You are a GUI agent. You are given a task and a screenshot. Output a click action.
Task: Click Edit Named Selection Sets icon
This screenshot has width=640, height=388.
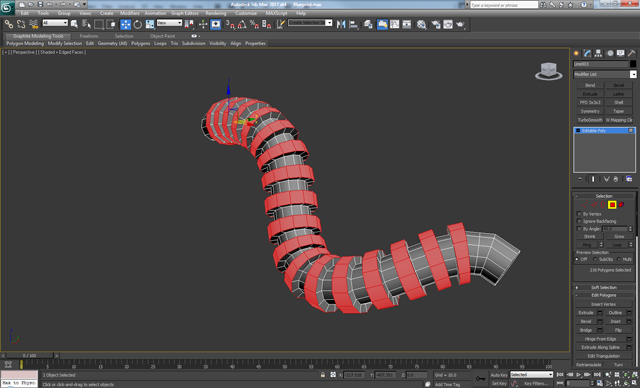tap(280, 24)
